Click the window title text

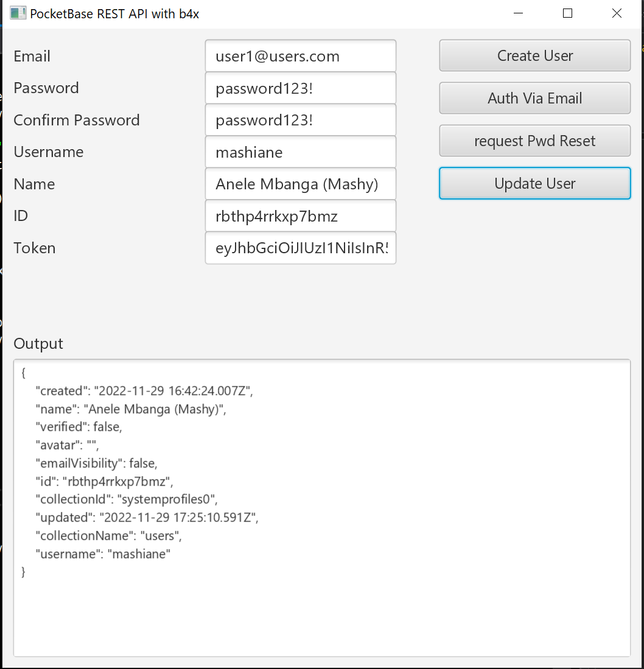[114, 13]
